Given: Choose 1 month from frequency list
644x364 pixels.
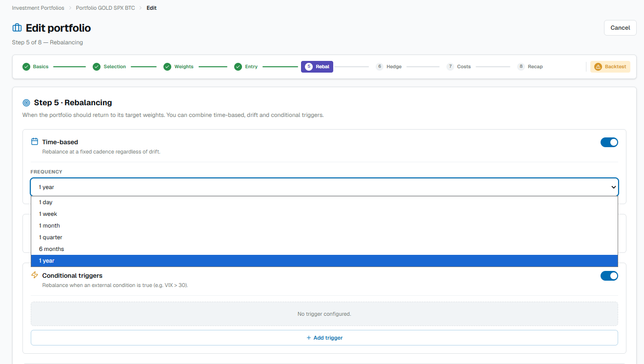Looking at the screenshot, I should point(324,226).
